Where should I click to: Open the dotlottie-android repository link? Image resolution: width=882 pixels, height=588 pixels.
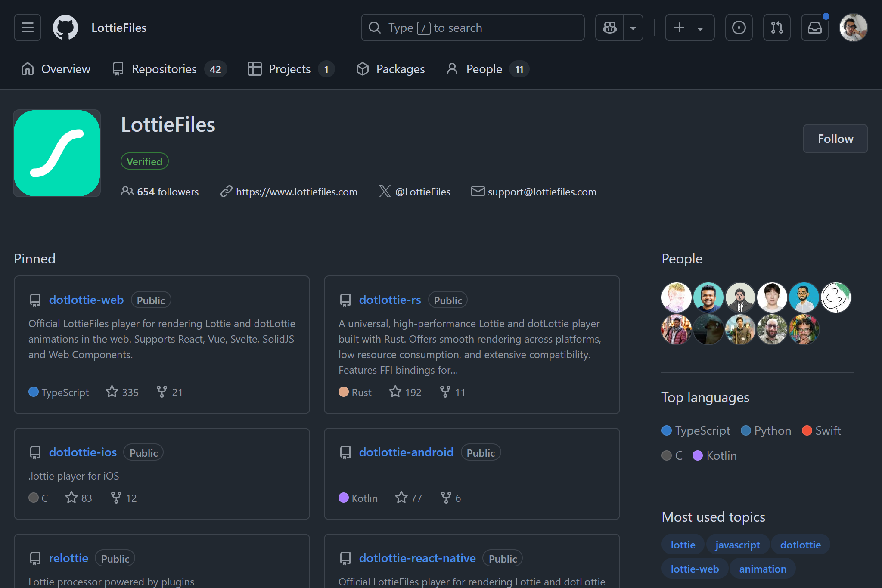click(406, 452)
